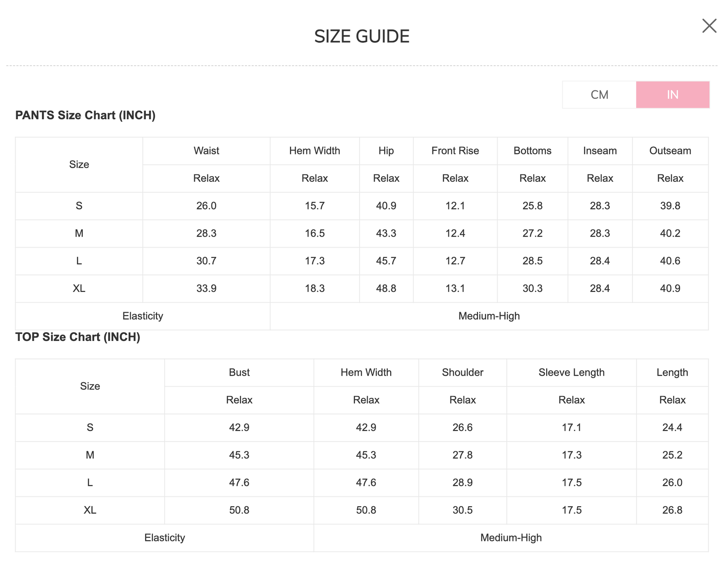Click the XL row label in pants chart
The width and height of the screenshot is (728, 563).
(x=79, y=288)
